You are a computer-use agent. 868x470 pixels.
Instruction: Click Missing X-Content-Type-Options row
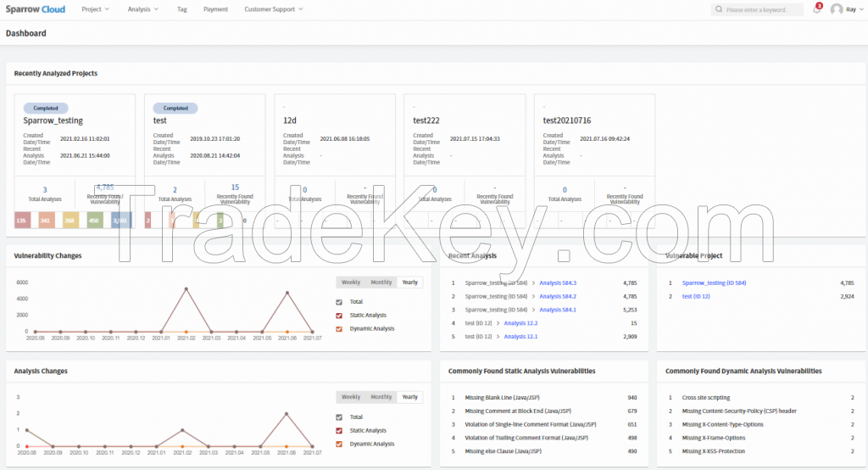point(760,424)
